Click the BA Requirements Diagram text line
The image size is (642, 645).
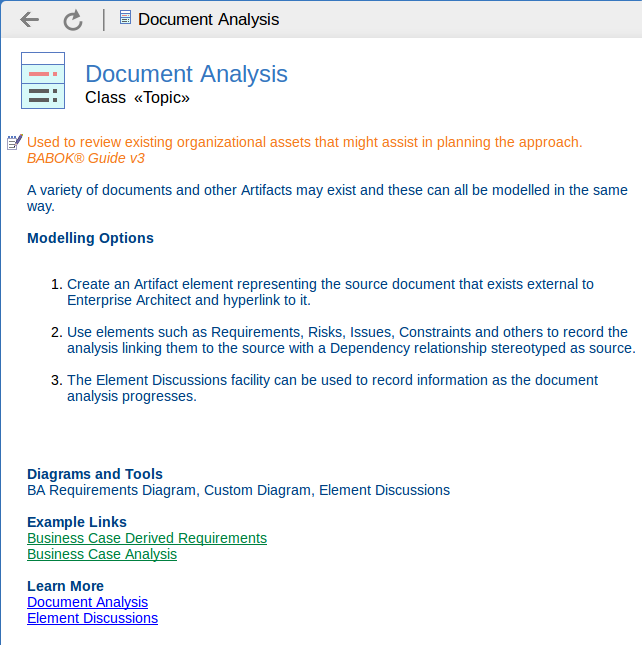(x=238, y=490)
